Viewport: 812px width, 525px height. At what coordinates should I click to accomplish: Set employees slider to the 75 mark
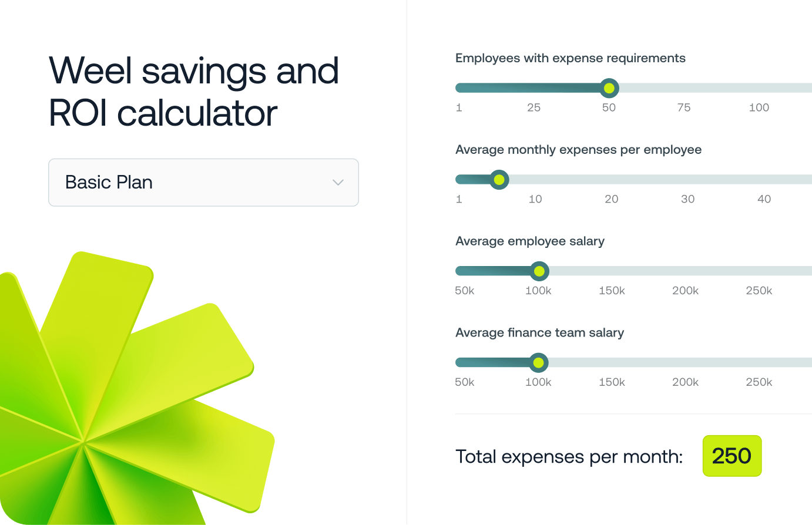tap(684, 88)
